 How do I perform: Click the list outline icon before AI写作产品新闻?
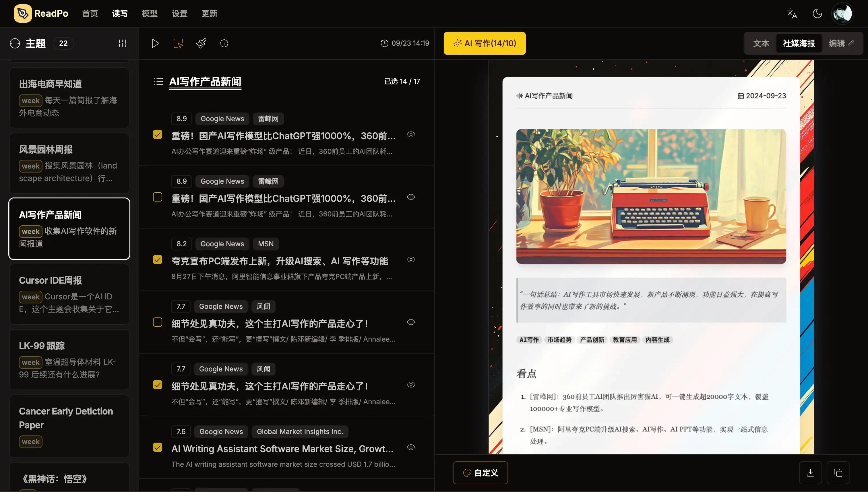point(158,82)
